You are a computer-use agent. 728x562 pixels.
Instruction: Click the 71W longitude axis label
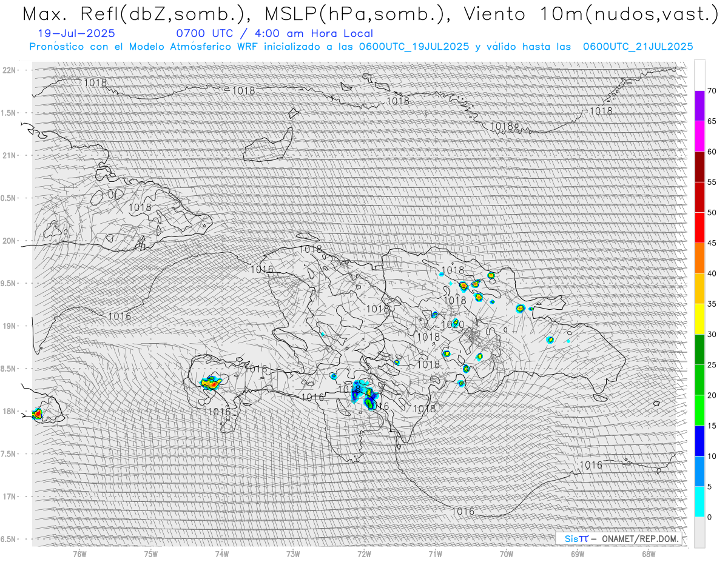(435, 554)
